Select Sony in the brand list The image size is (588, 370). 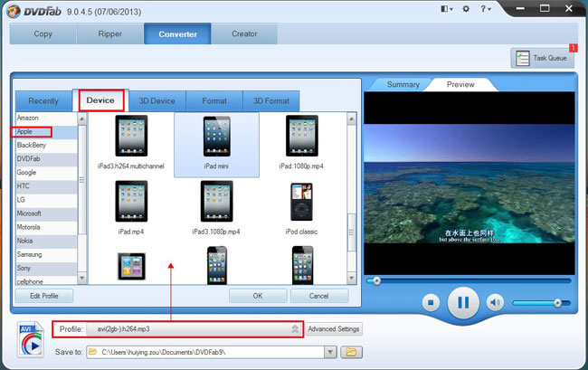46,268
